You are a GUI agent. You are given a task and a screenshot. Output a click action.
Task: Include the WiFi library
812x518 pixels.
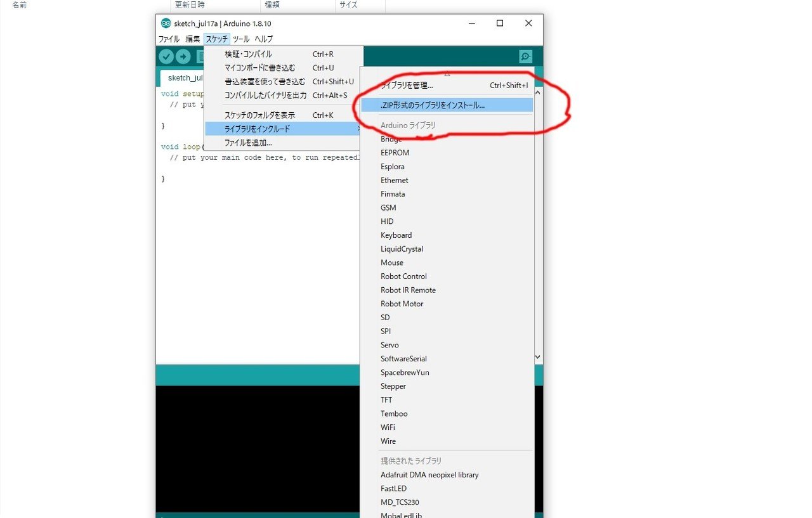(447, 427)
